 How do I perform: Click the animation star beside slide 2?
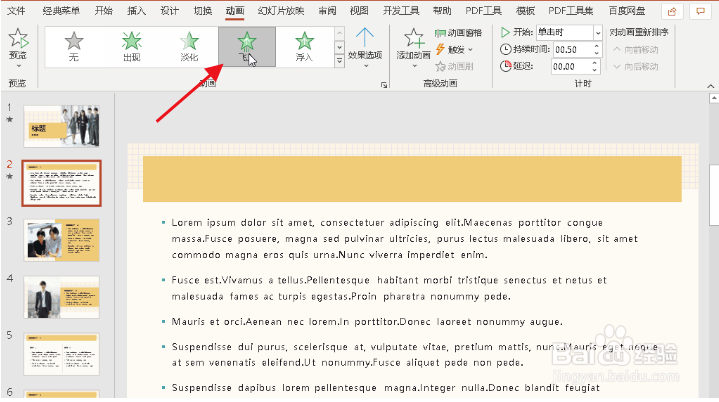9,176
